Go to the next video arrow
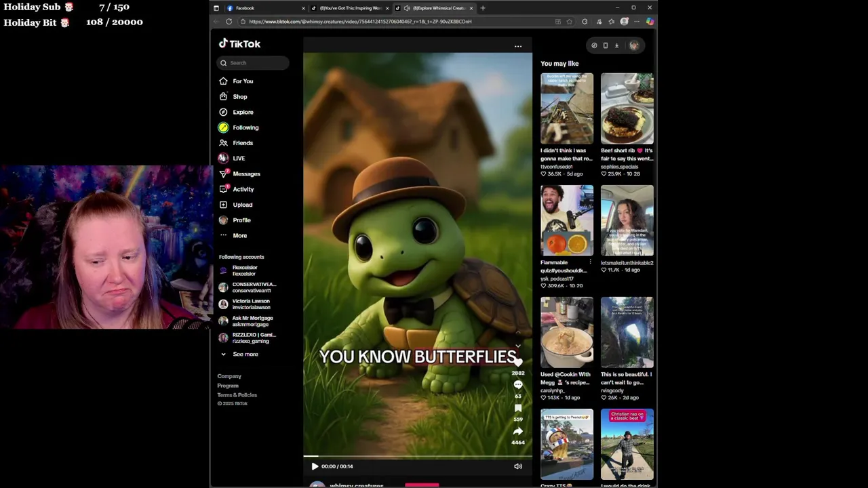 pyautogui.click(x=518, y=346)
